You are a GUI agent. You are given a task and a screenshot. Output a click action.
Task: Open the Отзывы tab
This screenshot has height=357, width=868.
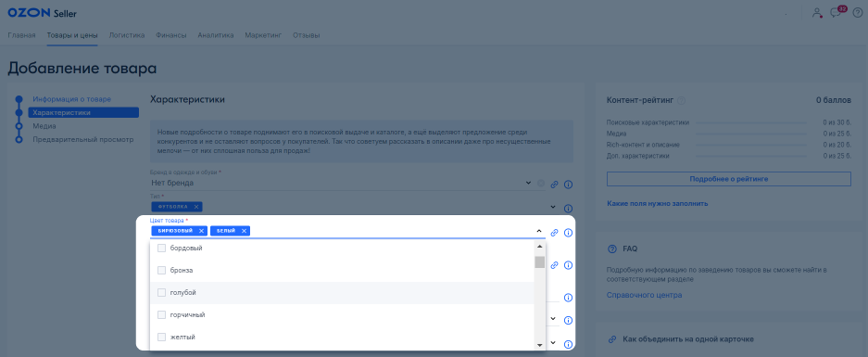coord(306,35)
